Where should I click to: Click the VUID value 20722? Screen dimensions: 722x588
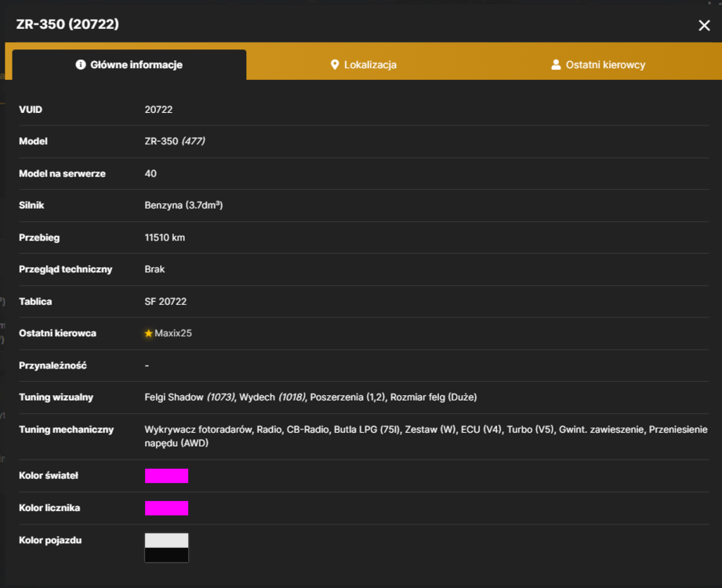[158, 110]
